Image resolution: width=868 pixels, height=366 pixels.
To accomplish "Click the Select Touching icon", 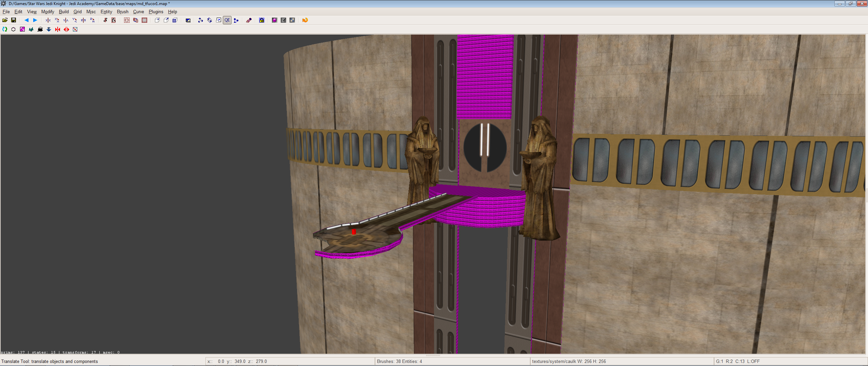I will [105, 20].
